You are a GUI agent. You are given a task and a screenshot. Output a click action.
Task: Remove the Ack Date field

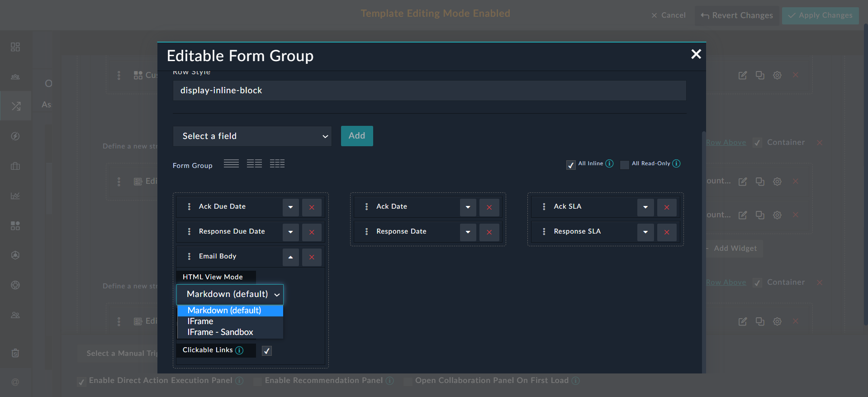489,207
